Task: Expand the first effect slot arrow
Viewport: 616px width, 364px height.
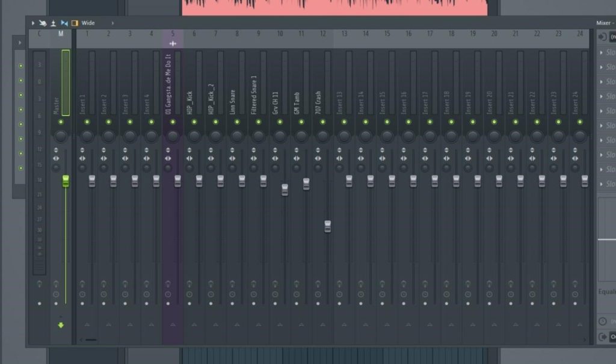Action: (602, 52)
